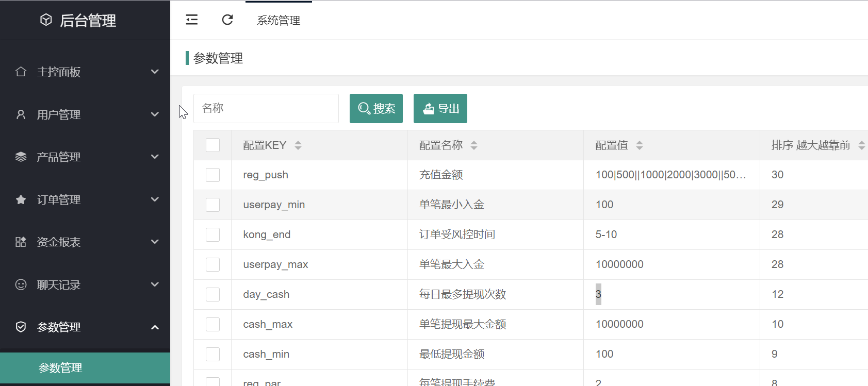Viewport: 868px width, 386px height.
Task: Click the 参数管理 parent menu item
Action: 85,327
